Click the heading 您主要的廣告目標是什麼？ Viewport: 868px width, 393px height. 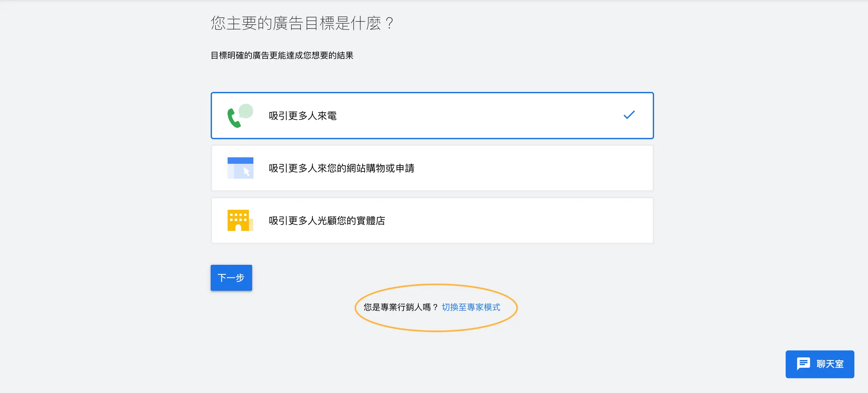(302, 23)
